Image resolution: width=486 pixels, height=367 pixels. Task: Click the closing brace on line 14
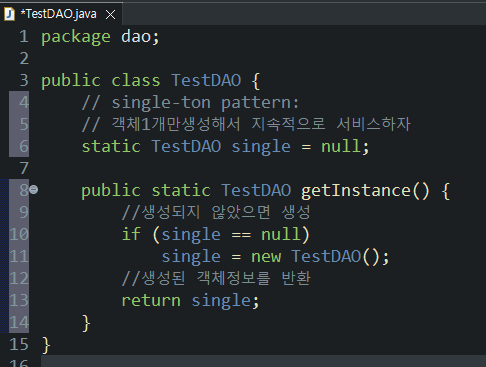click(x=86, y=323)
